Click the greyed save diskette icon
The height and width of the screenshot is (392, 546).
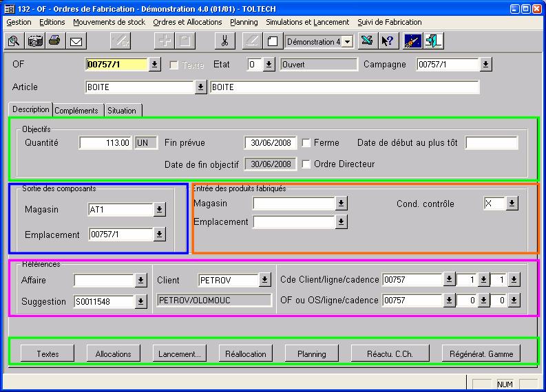[x=185, y=41]
